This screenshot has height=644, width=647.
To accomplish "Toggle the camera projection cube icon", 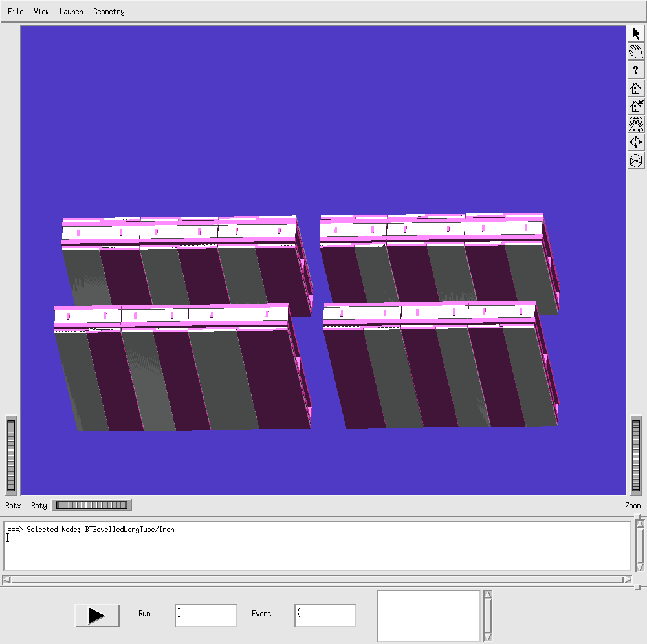I will click(636, 161).
